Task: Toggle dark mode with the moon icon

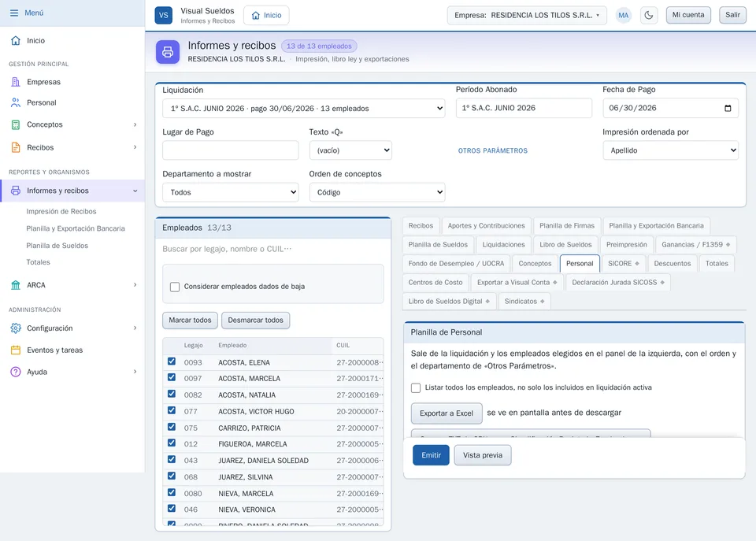Action: click(649, 15)
